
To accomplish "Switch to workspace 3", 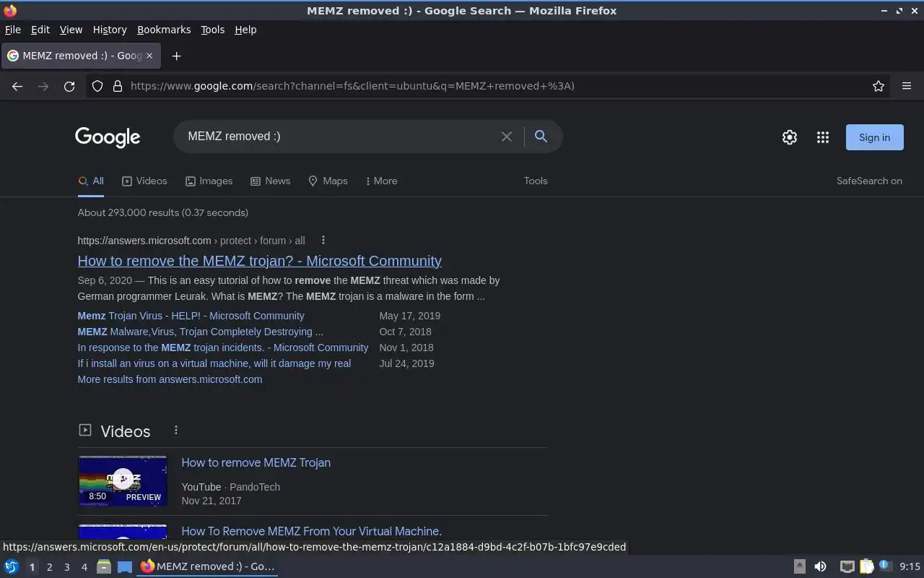I will (66, 567).
